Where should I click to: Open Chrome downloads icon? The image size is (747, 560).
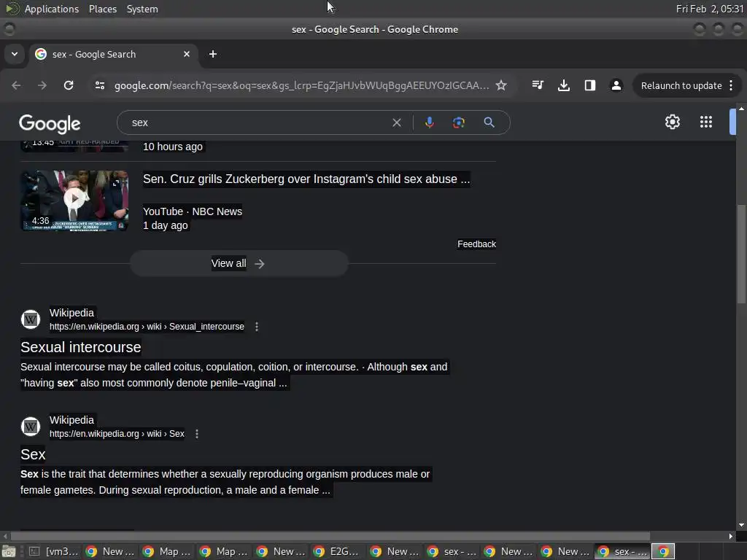coord(564,86)
